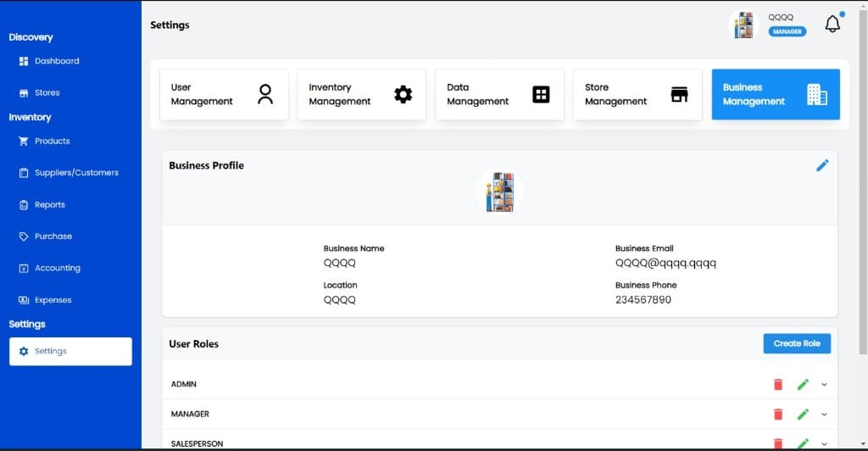868x451 pixels.
Task: Click the Store Management storefront icon
Action: coord(679,94)
